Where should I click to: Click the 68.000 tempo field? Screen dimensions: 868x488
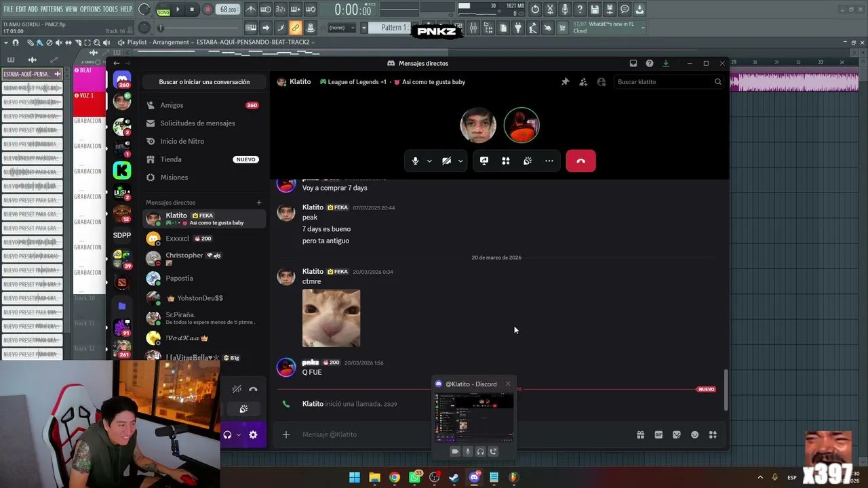click(x=229, y=9)
